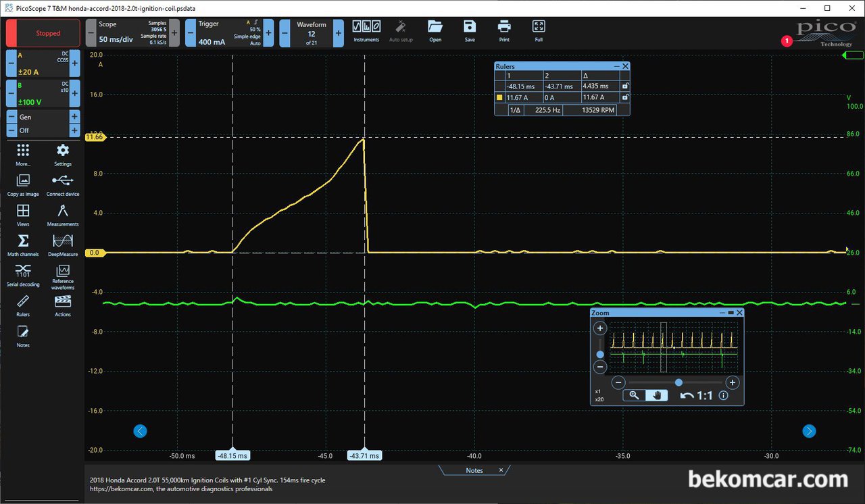The image size is (865, 504).
Task: Open Channel B ±100 V options
Action: [x=43, y=93]
